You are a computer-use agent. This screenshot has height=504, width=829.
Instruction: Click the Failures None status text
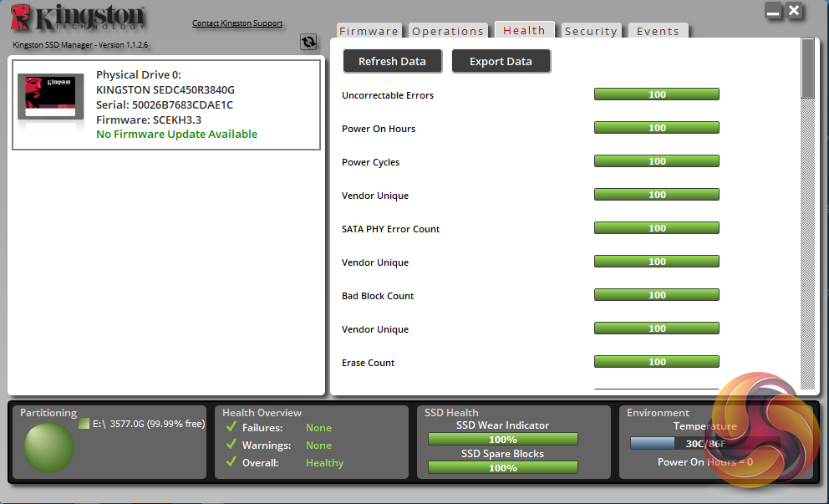click(x=318, y=427)
